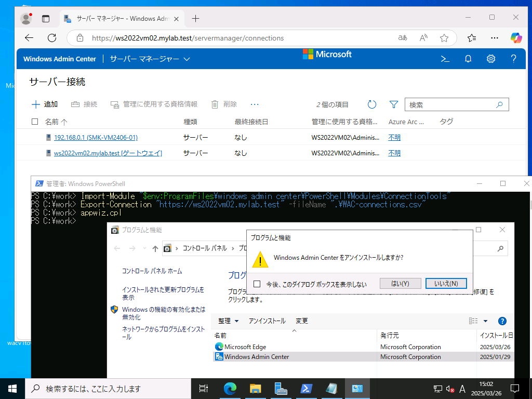Viewport: 532px width, 399px height.
Task: Click the 発行元 column header
Action: click(x=390, y=336)
